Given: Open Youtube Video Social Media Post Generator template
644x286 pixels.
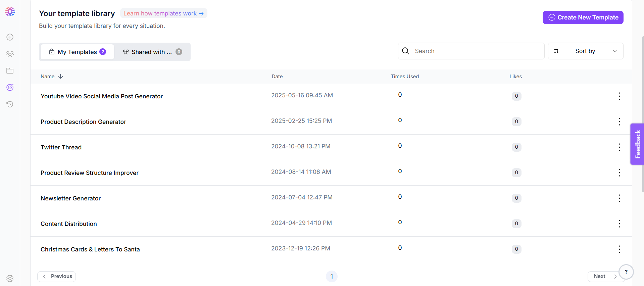Looking at the screenshot, I should (x=102, y=96).
